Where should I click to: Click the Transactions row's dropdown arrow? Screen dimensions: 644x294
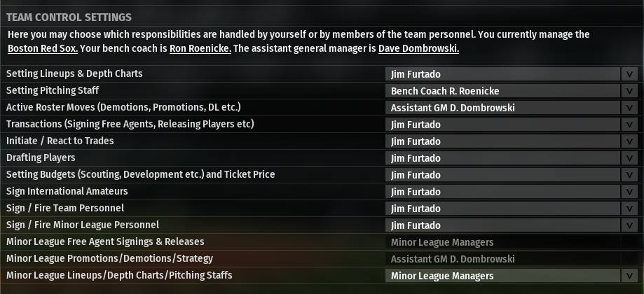coord(629,125)
